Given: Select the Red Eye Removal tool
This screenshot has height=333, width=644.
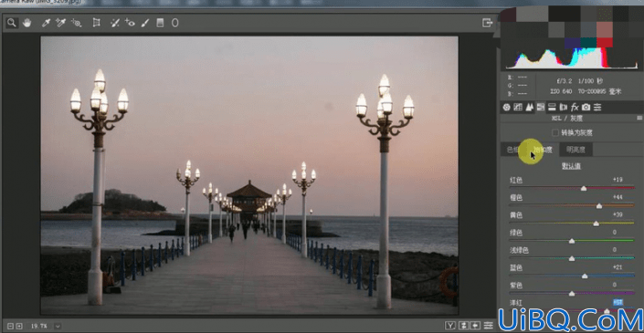Looking at the screenshot, I should pos(130,23).
